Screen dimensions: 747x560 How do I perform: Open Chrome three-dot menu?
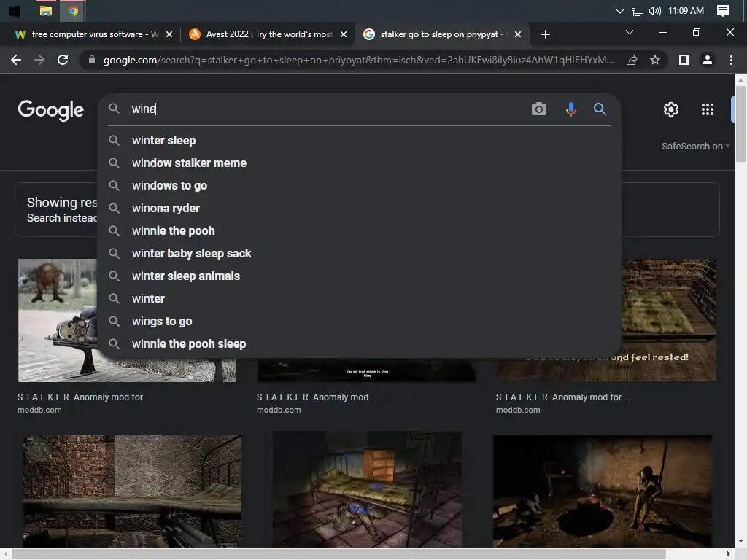coord(731,60)
